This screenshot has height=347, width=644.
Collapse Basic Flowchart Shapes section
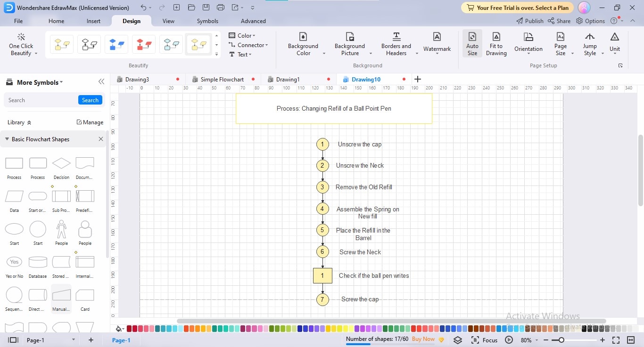(7, 139)
